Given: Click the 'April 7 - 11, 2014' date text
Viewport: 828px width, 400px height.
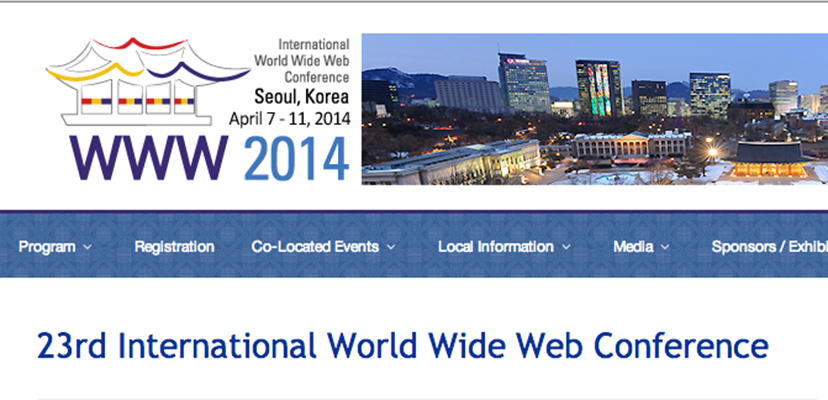Looking at the screenshot, I should (289, 119).
